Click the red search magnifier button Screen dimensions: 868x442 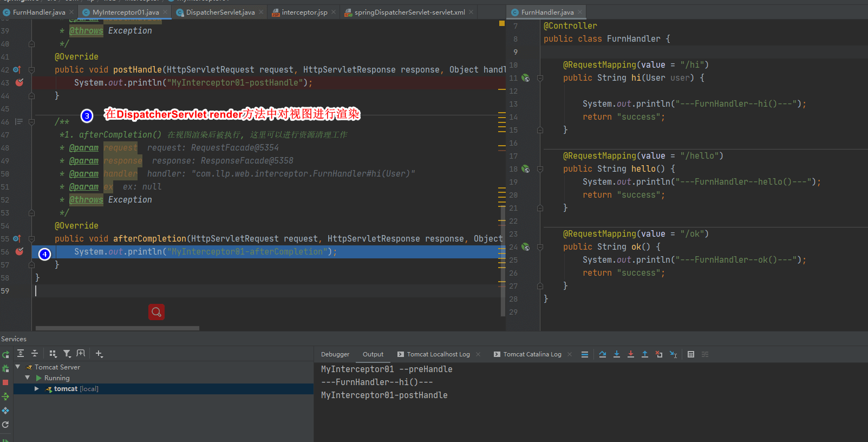pos(156,312)
